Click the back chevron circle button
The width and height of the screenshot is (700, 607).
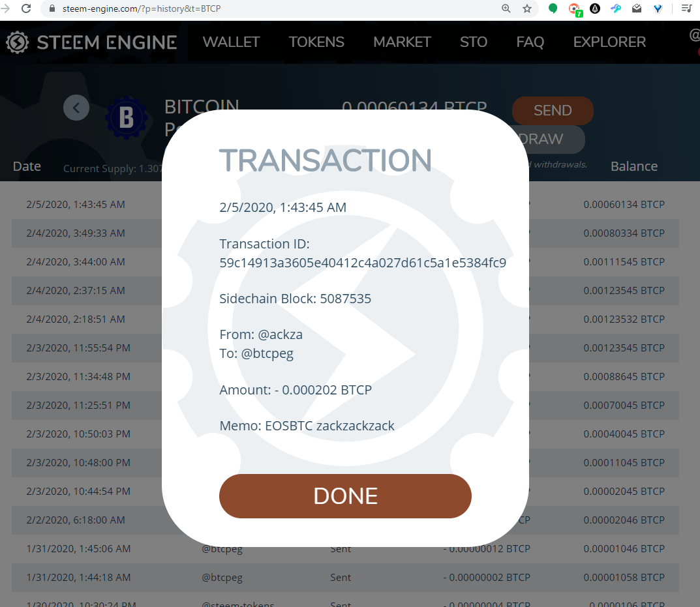tap(76, 108)
